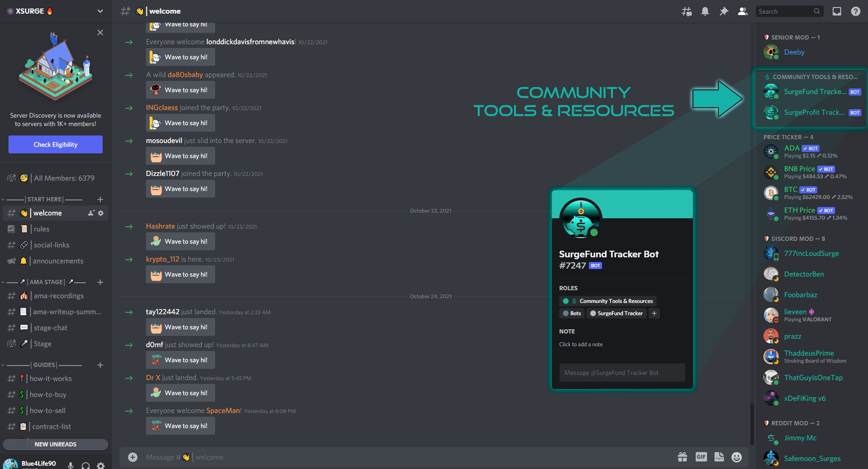Wave to say hi to Hashrate

coord(180,241)
